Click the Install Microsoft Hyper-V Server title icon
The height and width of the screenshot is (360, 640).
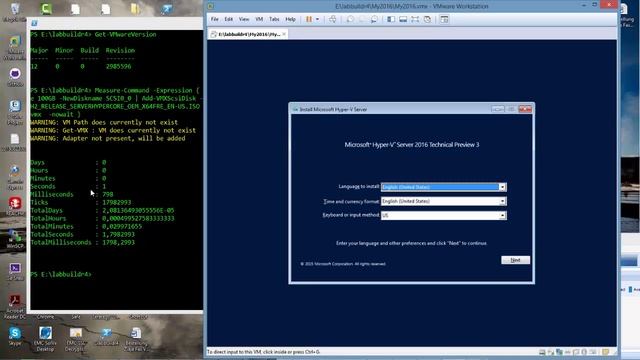[x=295, y=109]
